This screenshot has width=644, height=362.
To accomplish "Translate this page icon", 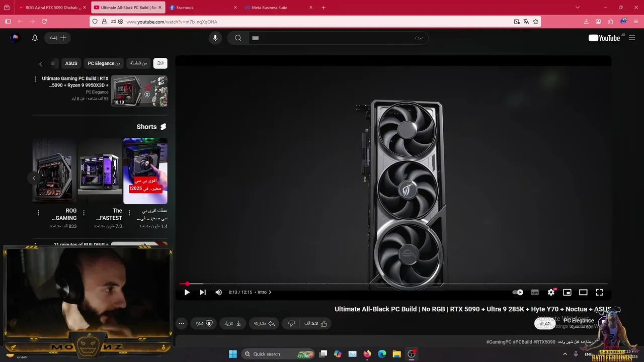I will (x=526, y=22).
